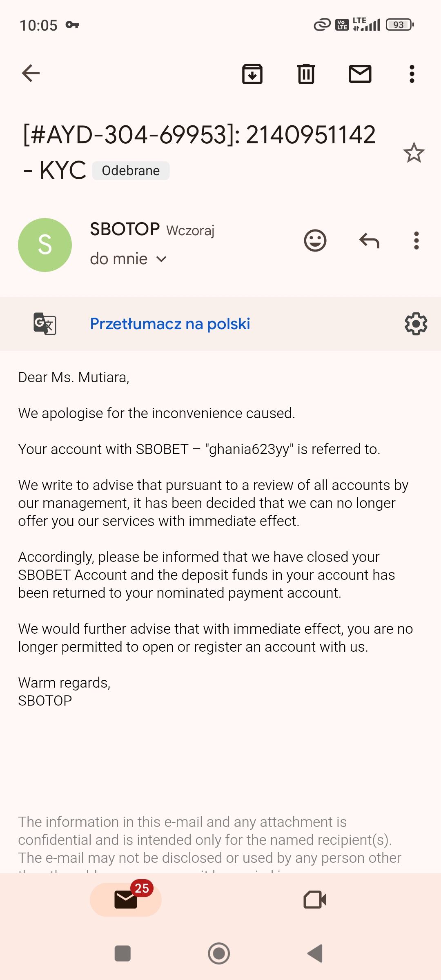Tap the Android back triangle button
Viewport: 441px width, 980px height.
315,953
